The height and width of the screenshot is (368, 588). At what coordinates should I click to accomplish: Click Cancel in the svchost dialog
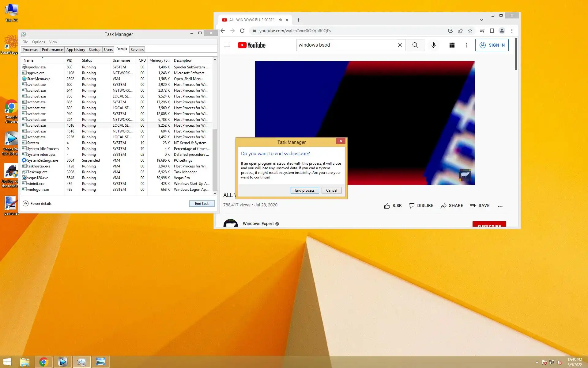click(x=331, y=190)
